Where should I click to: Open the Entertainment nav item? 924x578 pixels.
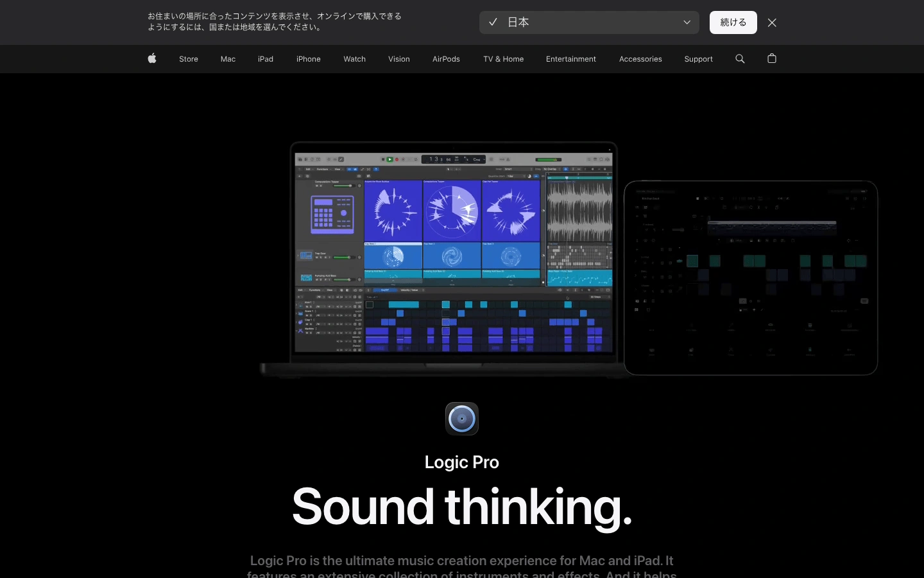coord(571,59)
